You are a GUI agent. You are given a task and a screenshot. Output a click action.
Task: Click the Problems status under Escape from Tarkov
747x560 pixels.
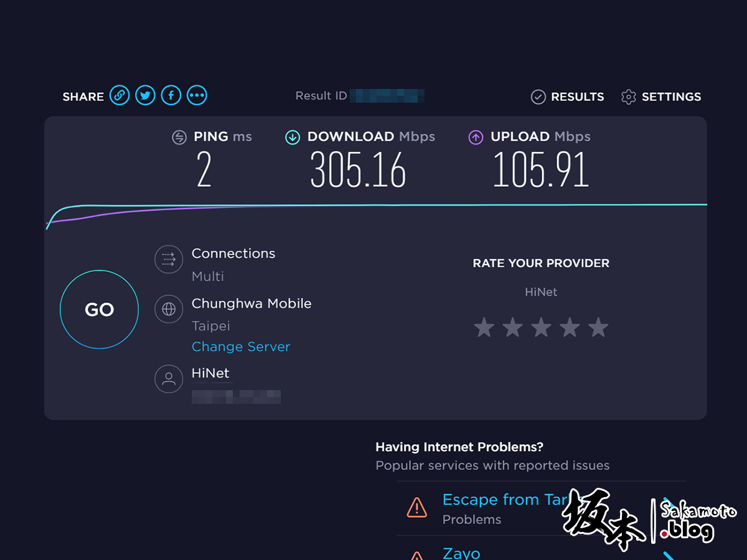[472, 520]
